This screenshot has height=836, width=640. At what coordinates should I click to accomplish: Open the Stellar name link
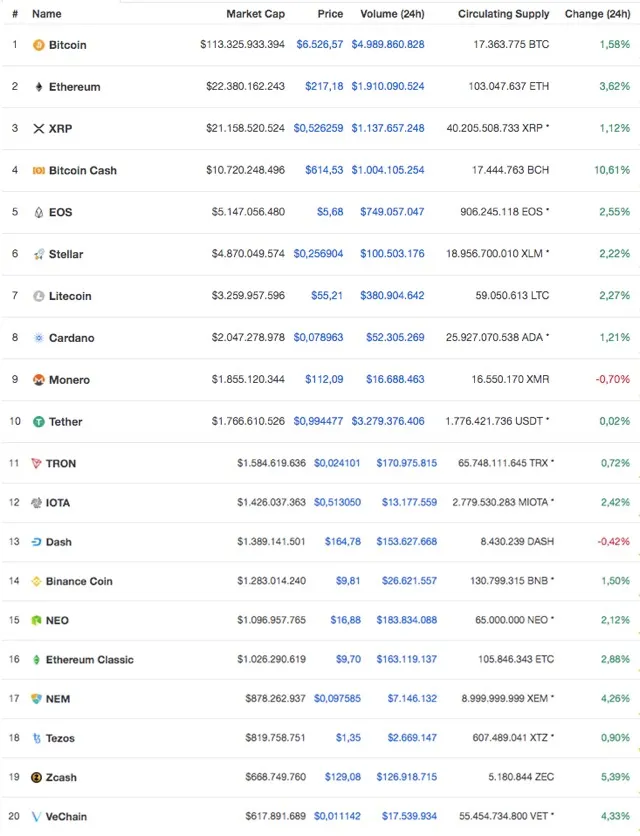[x=66, y=254]
